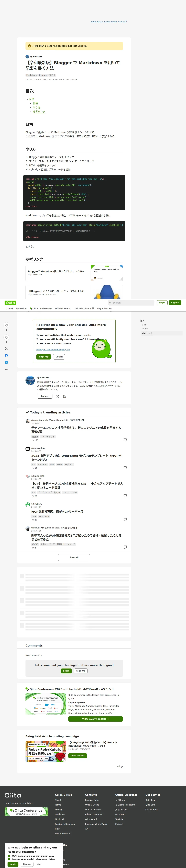Click author avatar next to @wk8oor bio
The width and height of the screenshot is (186, 868).
tap(30, 380)
